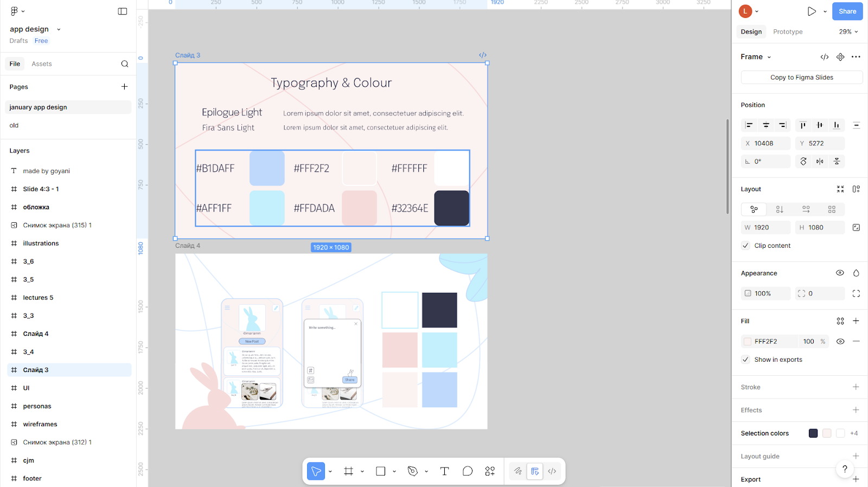Click the FFF2F2 fill color swatch

pyautogui.click(x=748, y=342)
